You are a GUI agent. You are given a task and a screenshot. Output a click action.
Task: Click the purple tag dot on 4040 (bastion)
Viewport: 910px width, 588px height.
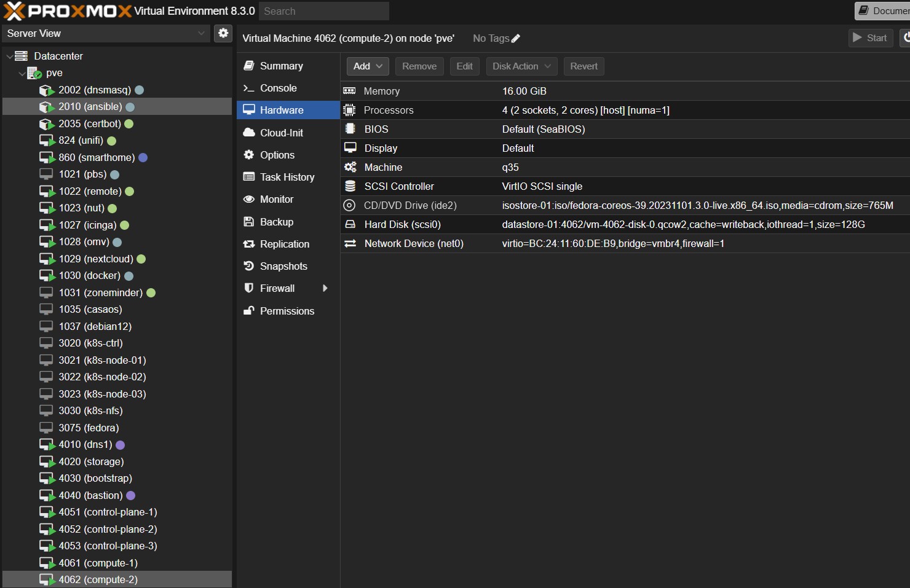[x=130, y=496]
